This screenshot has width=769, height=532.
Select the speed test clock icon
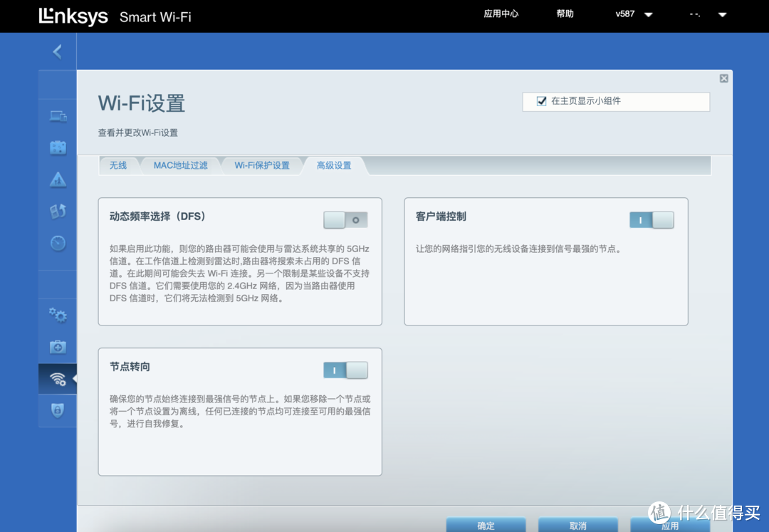coord(58,243)
